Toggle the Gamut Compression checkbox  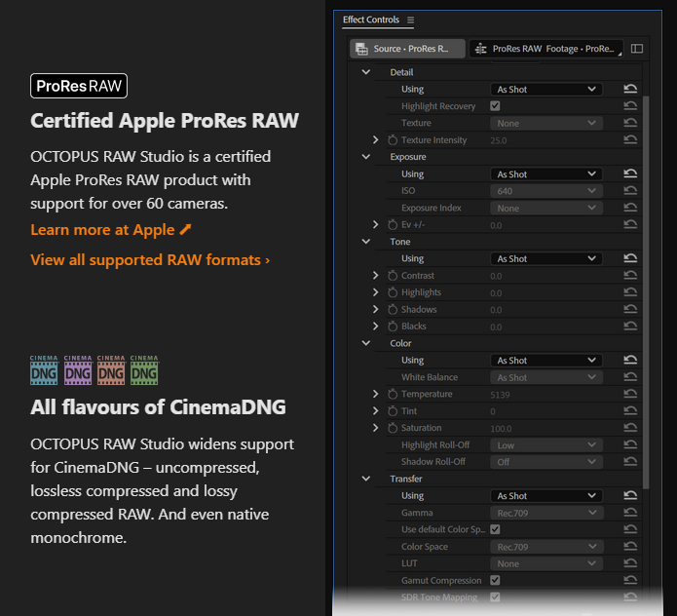pyautogui.click(x=495, y=580)
